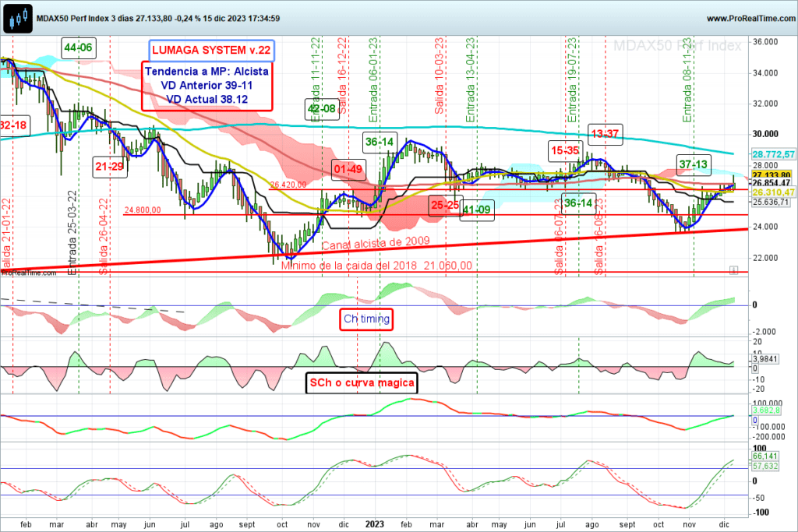Click the '36.000' price axis label
This screenshot has width=798, height=532.
point(765,42)
